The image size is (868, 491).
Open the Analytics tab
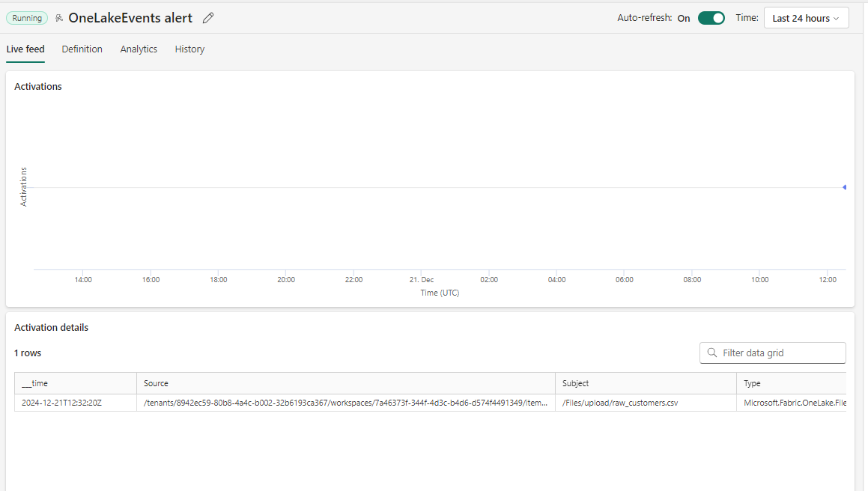tap(139, 49)
